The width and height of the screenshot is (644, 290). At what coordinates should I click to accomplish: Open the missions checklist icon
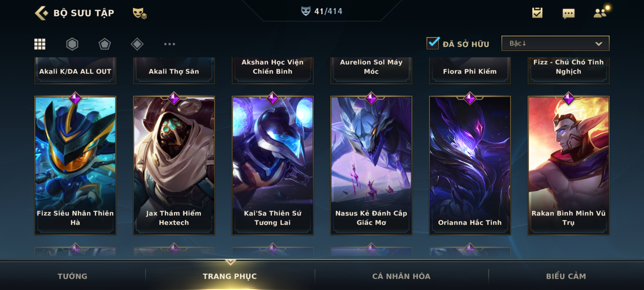[x=537, y=13]
